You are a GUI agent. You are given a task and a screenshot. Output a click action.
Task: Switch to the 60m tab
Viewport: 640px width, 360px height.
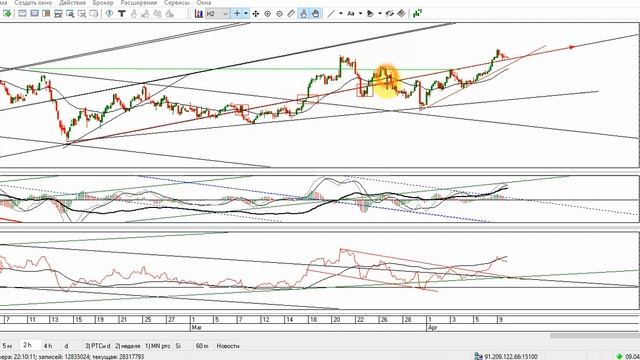202,346
